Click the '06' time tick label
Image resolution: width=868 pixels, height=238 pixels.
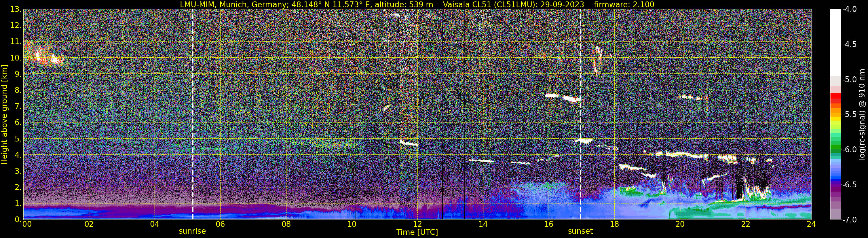(x=220, y=224)
